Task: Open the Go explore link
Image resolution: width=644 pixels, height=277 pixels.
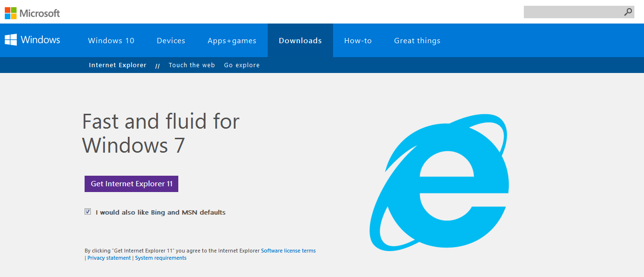Action: click(242, 65)
